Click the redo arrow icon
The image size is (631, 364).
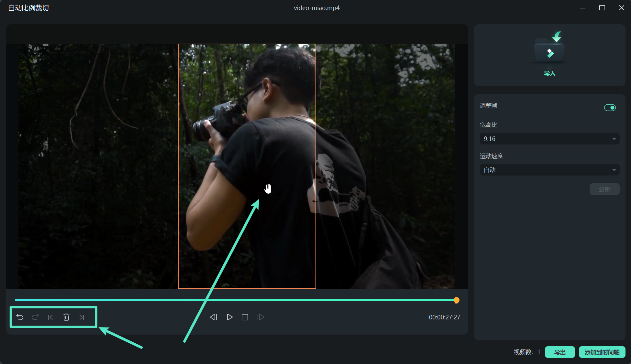35,317
